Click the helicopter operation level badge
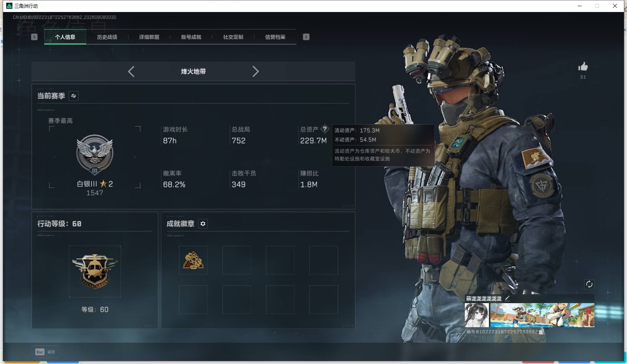Image resolution: width=627 pixels, height=364 pixels. pyautogui.click(x=95, y=271)
